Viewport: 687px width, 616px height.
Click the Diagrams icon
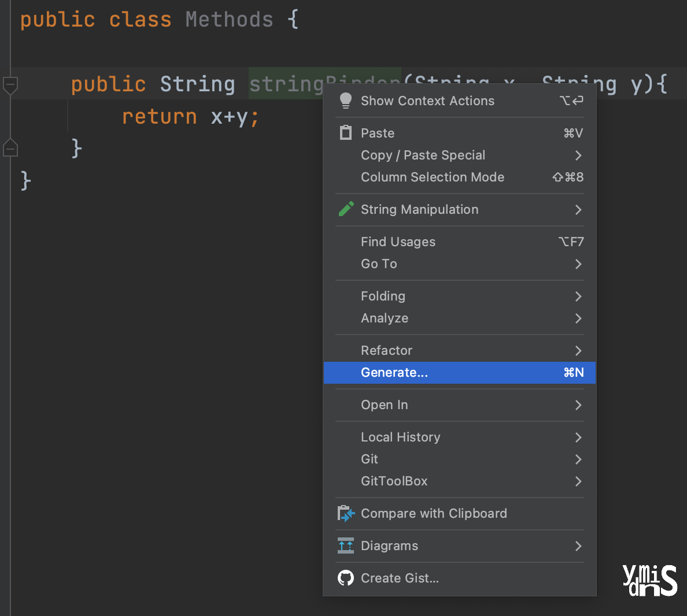346,546
